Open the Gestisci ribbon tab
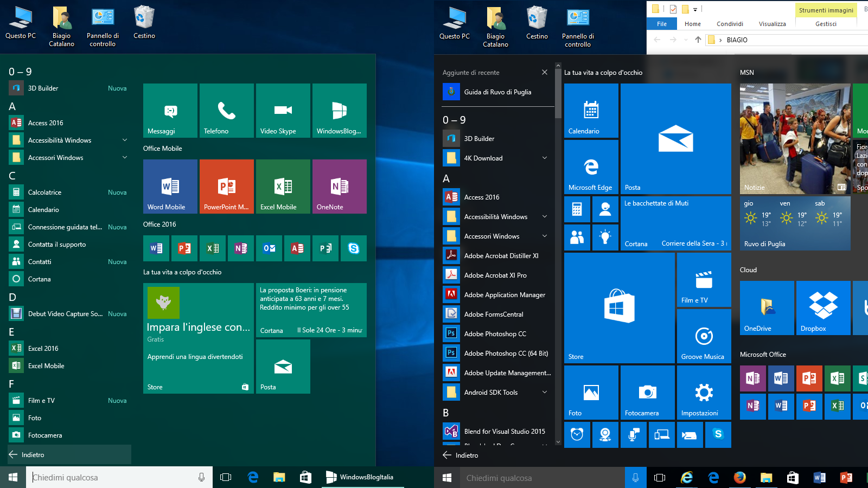The image size is (868, 488). (826, 24)
